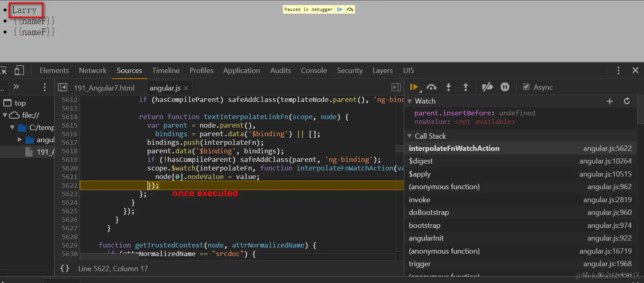Open the Network tab
This screenshot has height=283, width=644.
pos(93,71)
